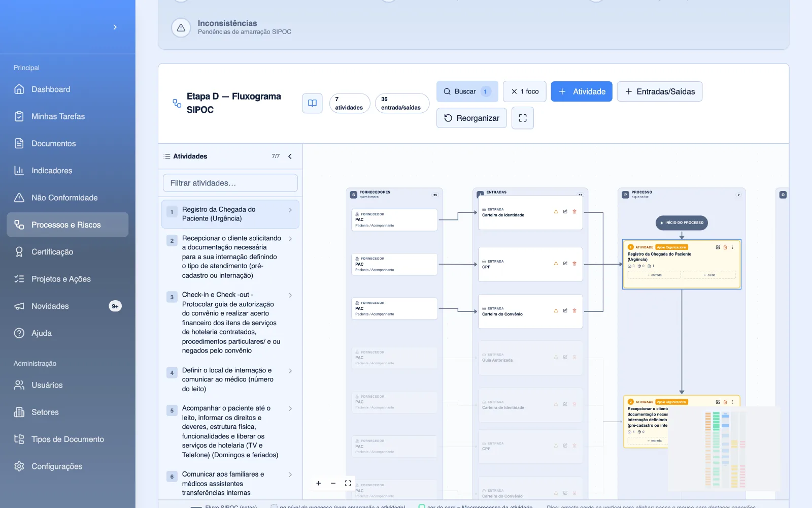The width and height of the screenshot is (812, 508).
Task: Toggle fullscreen for the flowchart
Action: [523, 118]
